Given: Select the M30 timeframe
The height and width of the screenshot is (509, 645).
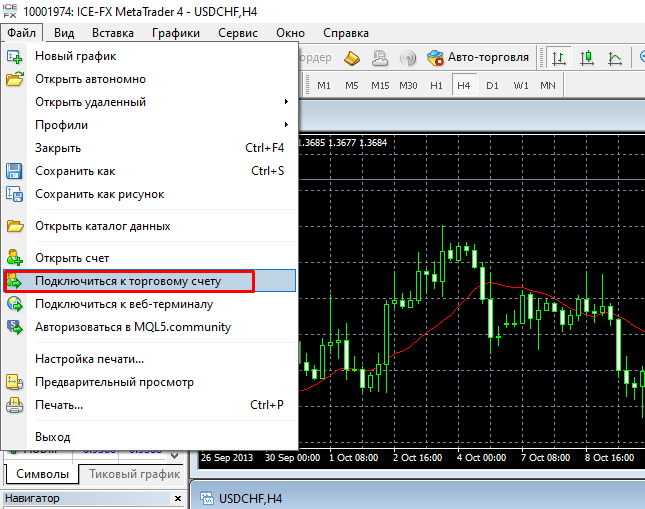Looking at the screenshot, I should click(x=408, y=86).
